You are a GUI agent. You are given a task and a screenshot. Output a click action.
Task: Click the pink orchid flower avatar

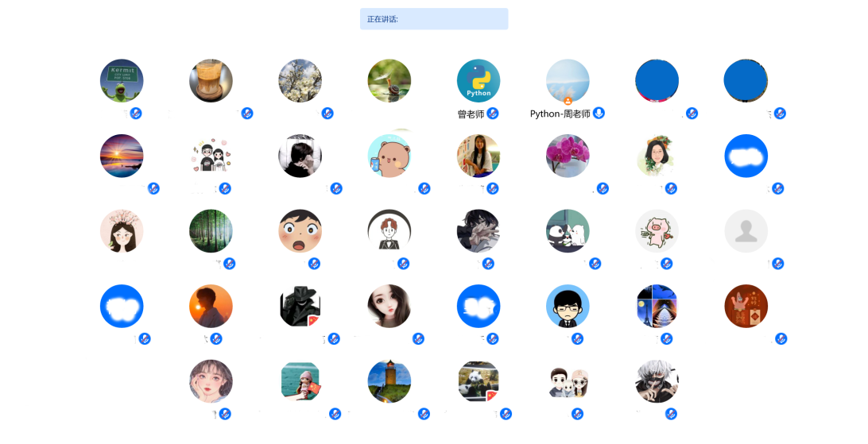pos(568,156)
